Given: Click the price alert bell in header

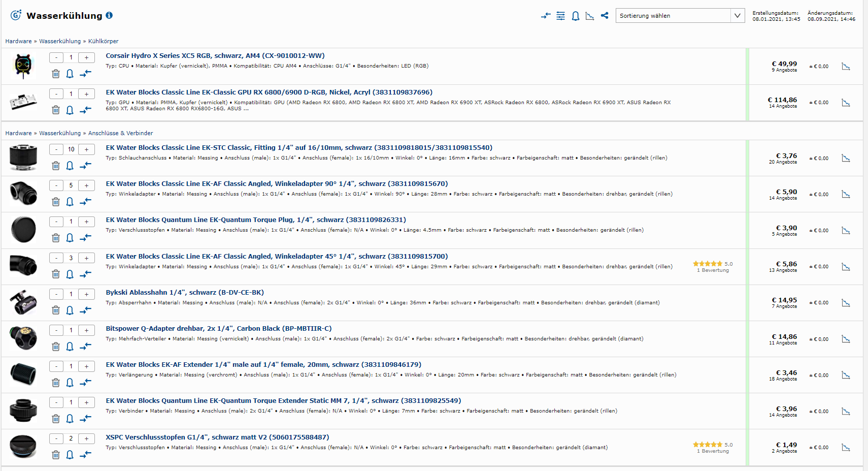Looking at the screenshot, I should (x=575, y=16).
